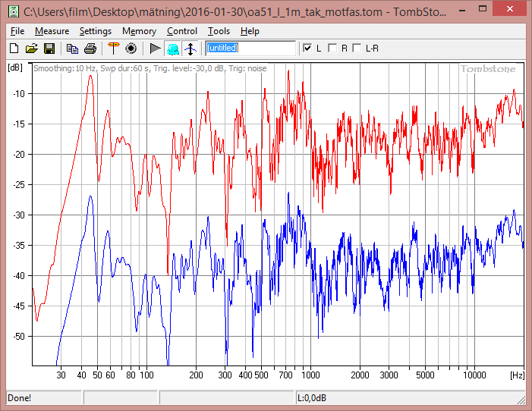
Task: Click the 5000 Hz frequency axis label
Action: tap(425, 375)
